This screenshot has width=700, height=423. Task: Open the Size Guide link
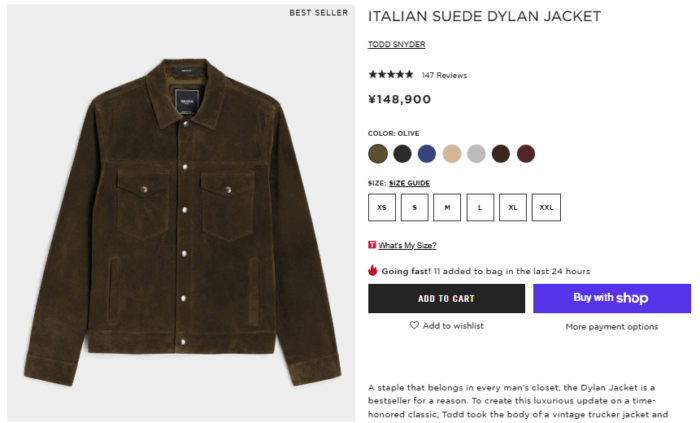[409, 183]
